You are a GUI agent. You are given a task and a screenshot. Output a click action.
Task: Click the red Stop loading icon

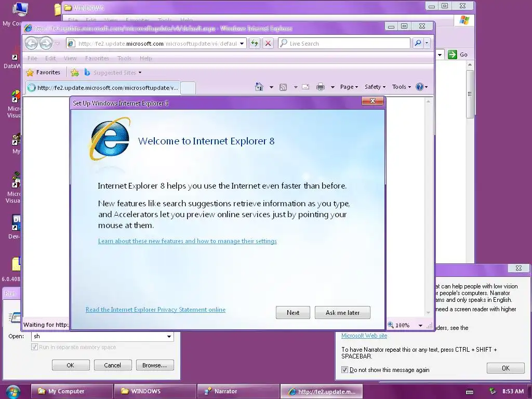click(268, 43)
